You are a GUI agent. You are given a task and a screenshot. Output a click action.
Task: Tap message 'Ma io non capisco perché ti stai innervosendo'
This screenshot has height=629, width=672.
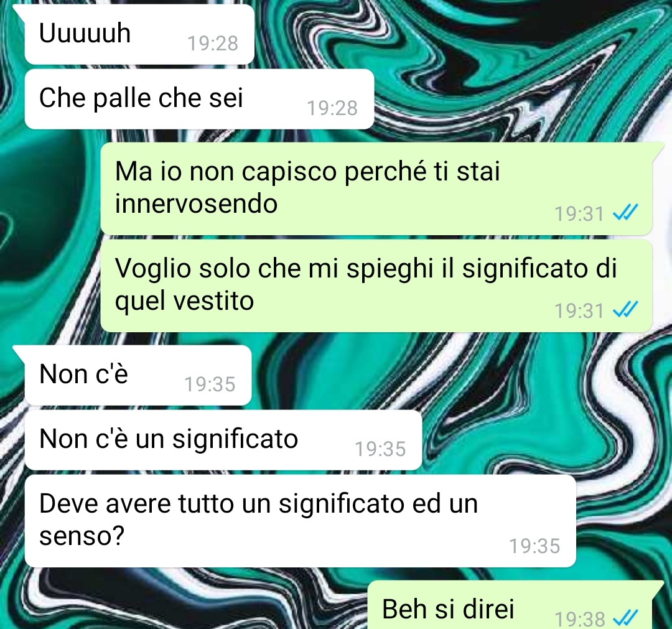(x=376, y=189)
